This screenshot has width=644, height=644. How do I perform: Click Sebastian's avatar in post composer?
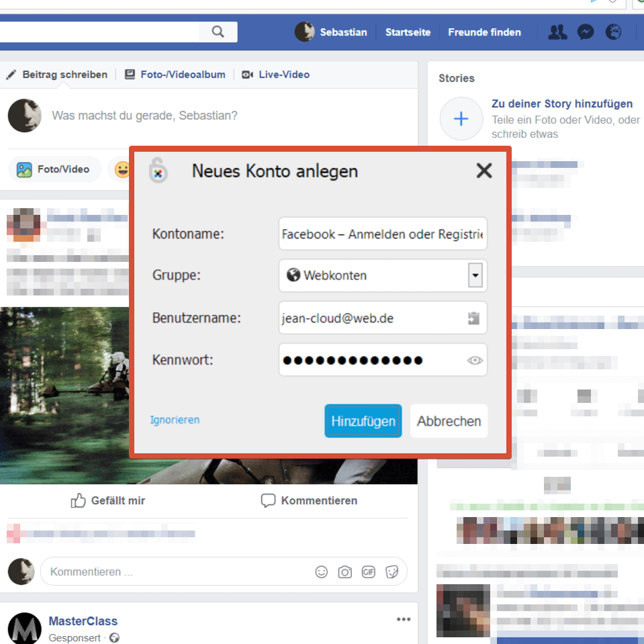pos(25,116)
